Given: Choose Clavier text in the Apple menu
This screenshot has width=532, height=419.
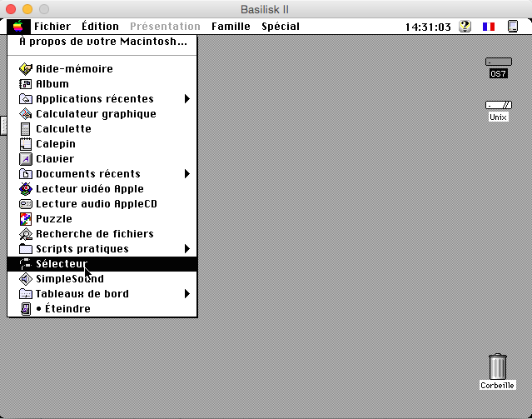Looking at the screenshot, I should coord(55,159).
